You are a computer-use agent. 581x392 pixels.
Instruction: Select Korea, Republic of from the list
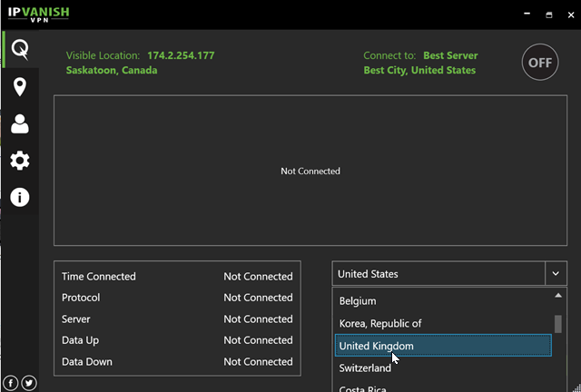point(443,323)
